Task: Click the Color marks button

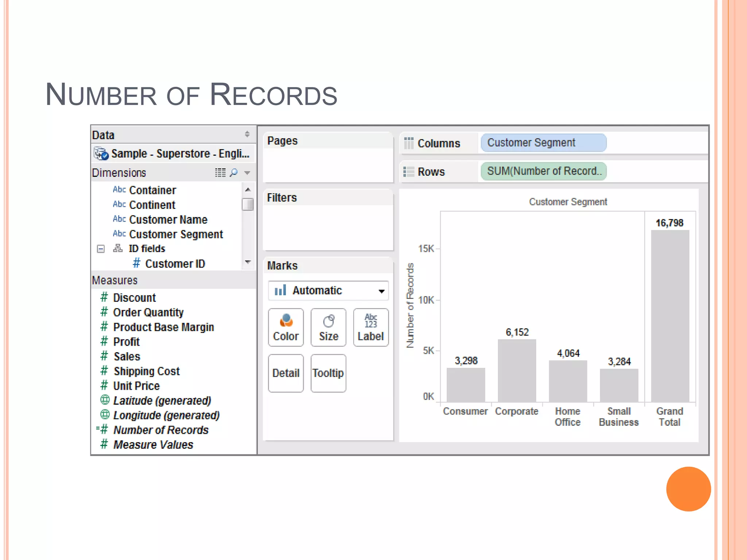Action: 286,327
